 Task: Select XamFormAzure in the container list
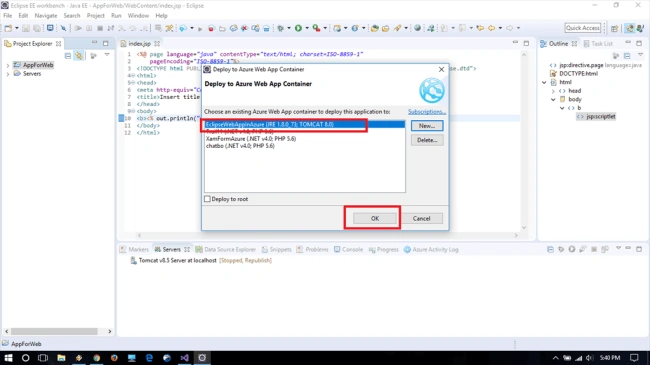pos(251,139)
